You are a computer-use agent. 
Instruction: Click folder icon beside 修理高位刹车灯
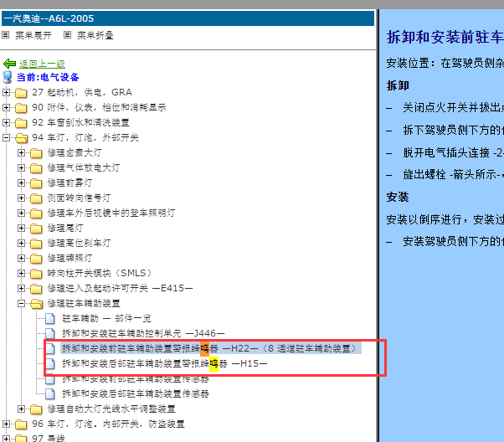[36, 244]
